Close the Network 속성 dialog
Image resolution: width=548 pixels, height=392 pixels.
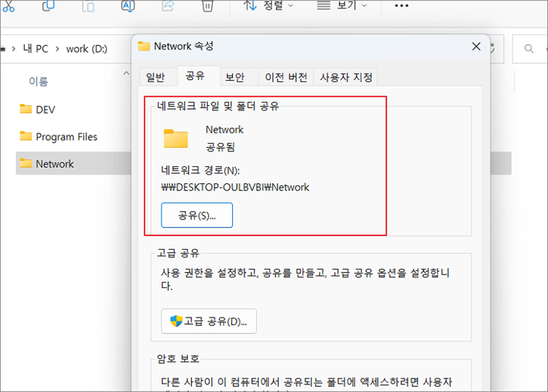click(x=476, y=47)
